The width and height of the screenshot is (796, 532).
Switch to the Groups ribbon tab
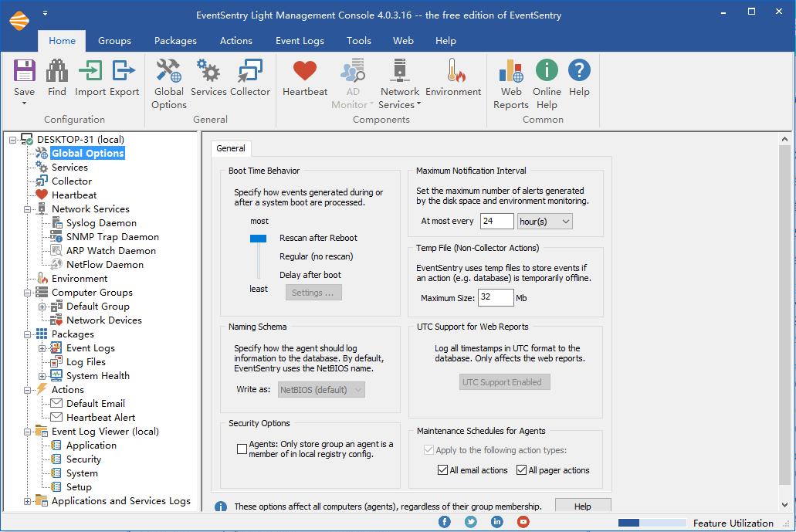click(x=114, y=41)
